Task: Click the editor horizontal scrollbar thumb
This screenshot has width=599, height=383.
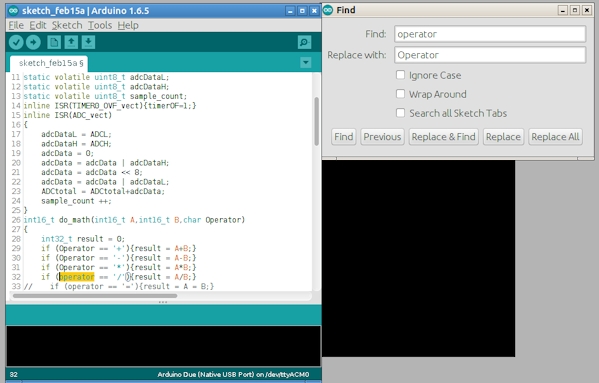Action: click(95, 296)
